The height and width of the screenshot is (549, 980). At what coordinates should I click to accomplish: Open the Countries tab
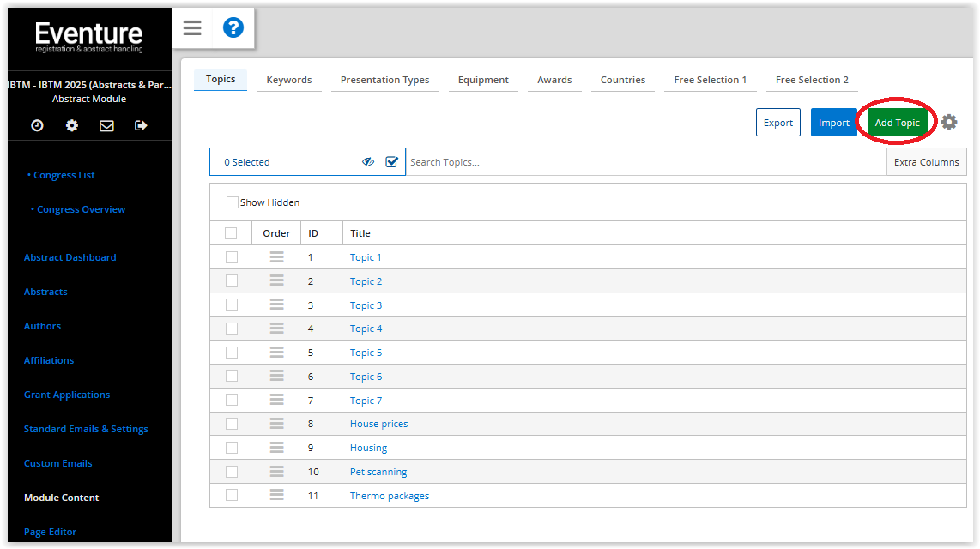(622, 80)
